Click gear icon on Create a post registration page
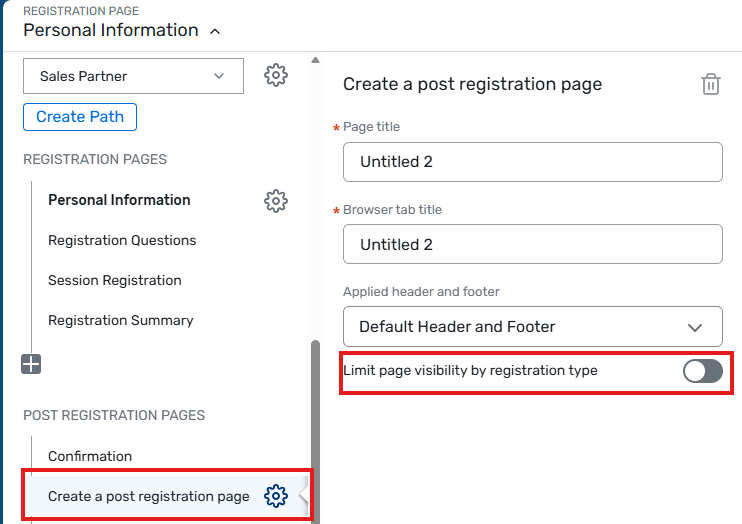This screenshot has height=524, width=742. click(276, 496)
